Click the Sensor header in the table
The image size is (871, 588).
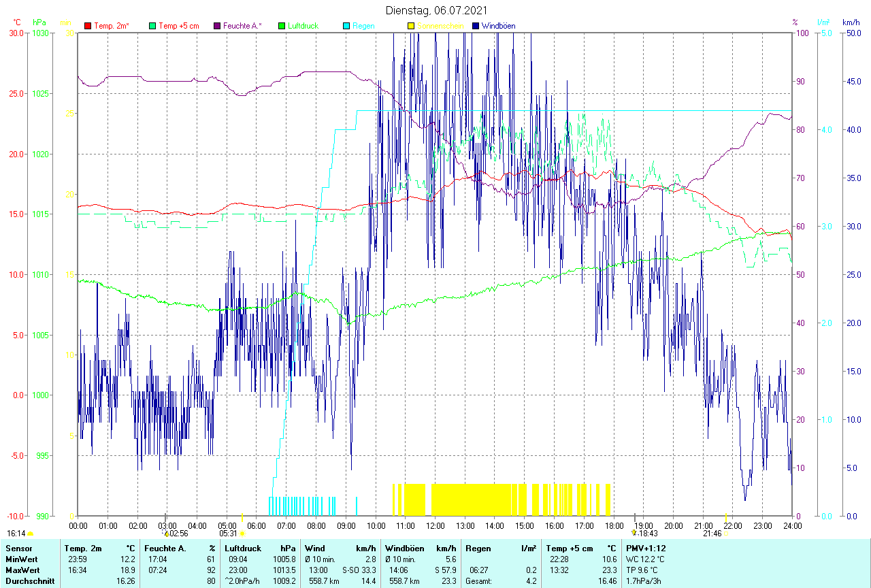[x=18, y=549]
